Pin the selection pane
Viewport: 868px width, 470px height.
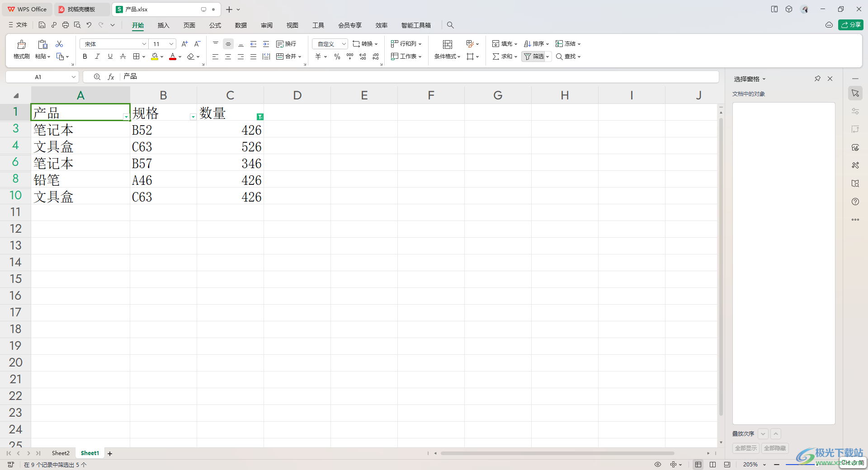817,79
